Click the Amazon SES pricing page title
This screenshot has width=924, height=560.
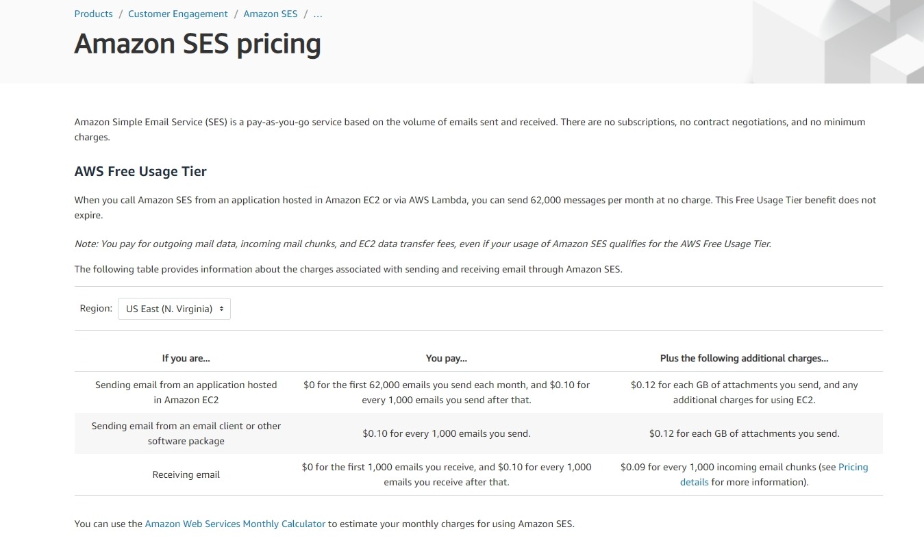197,44
